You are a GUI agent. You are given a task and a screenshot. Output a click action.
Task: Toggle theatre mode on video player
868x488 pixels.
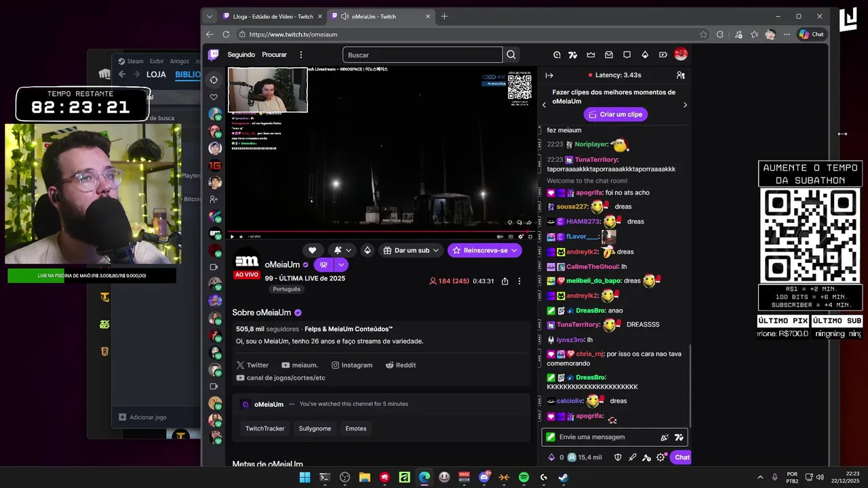coord(510,237)
